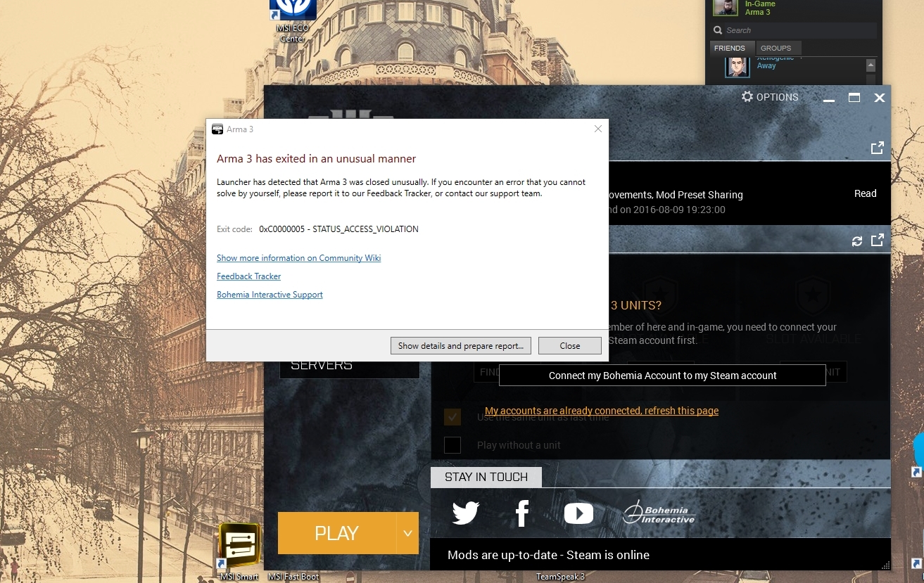Click 'Connect my Bohemia Account to my Steam account'

662,376
